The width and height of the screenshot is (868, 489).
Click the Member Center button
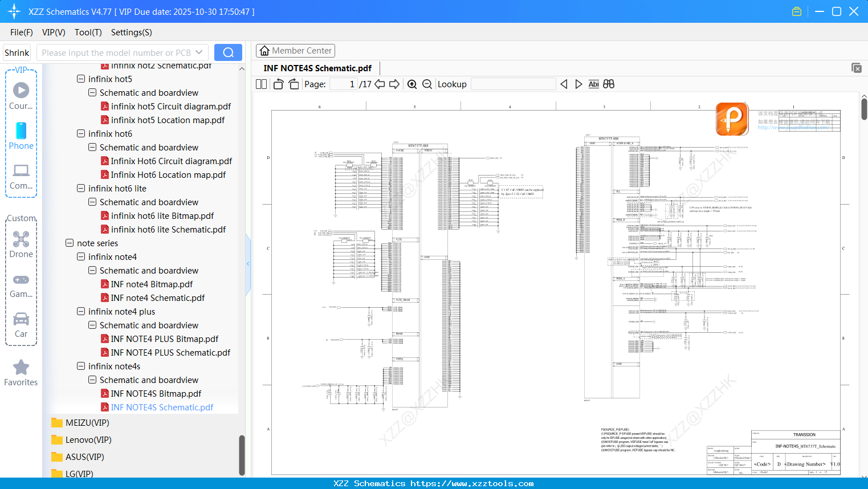pos(295,50)
